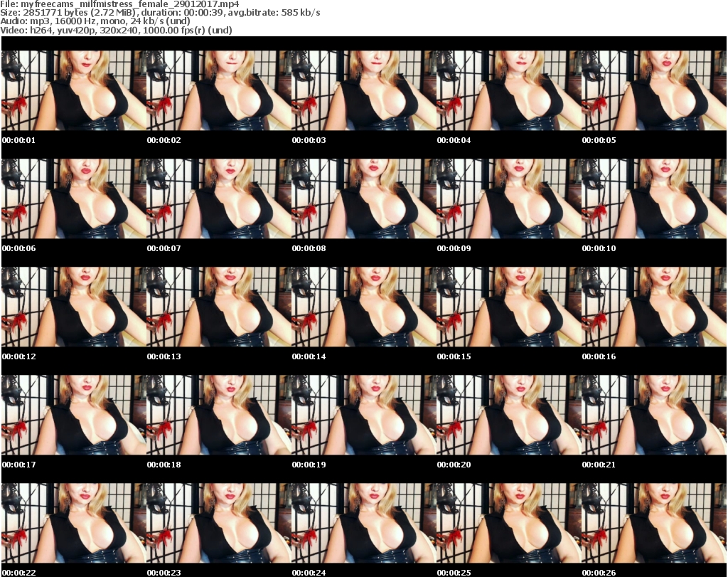Image resolution: width=728 pixels, height=577 pixels.
Task: Open the frame thumbnail stamped 00:00:20
Action: coord(509,415)
